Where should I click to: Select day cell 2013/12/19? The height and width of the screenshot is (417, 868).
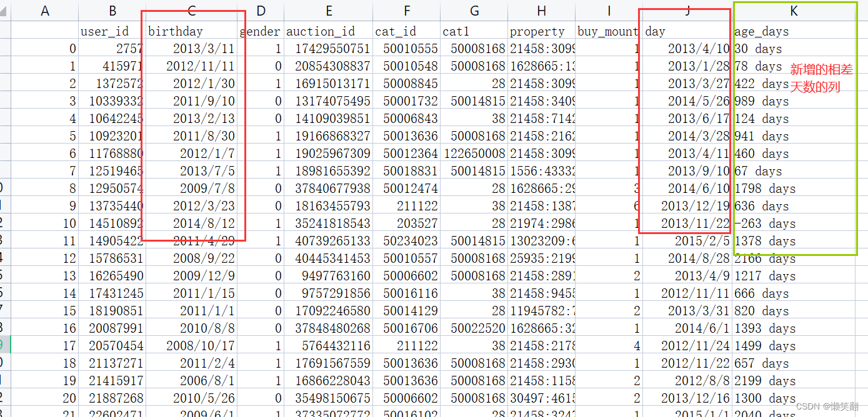point(687,206)
